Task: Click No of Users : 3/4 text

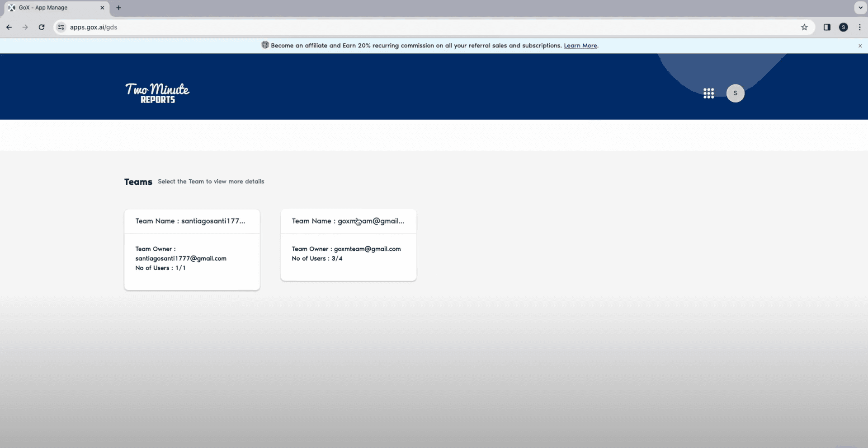Action: coord(317,258)
